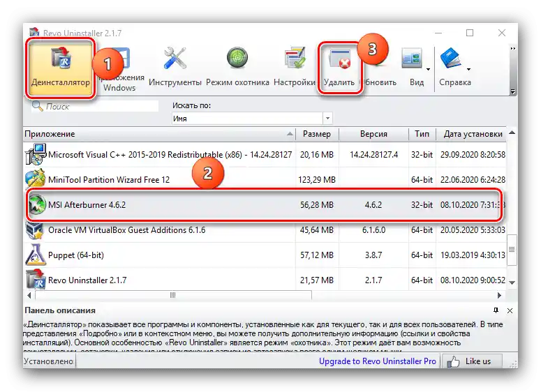Image resolution: width=541 pixels, height=392 pixels.
Task: Click the Удалить uninstall button
Action: click(339, 68)
